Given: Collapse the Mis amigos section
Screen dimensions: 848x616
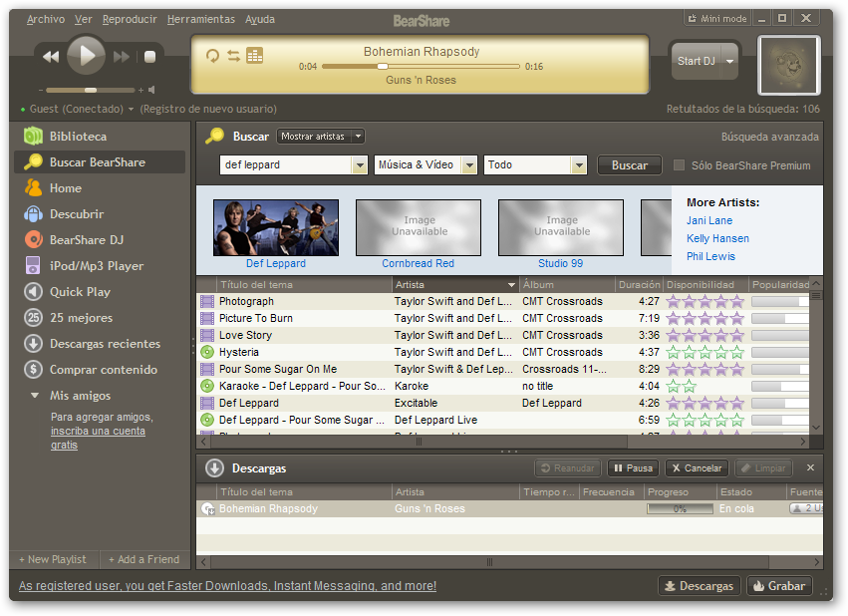Looking at the screenshot, I should click(x=35, y=396).
